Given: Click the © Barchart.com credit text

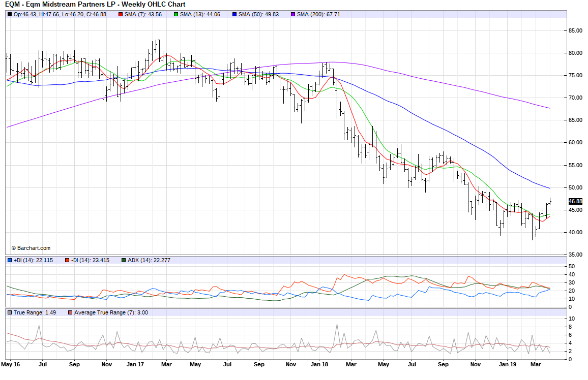Looking at the screenshot, I should (31, 248).
